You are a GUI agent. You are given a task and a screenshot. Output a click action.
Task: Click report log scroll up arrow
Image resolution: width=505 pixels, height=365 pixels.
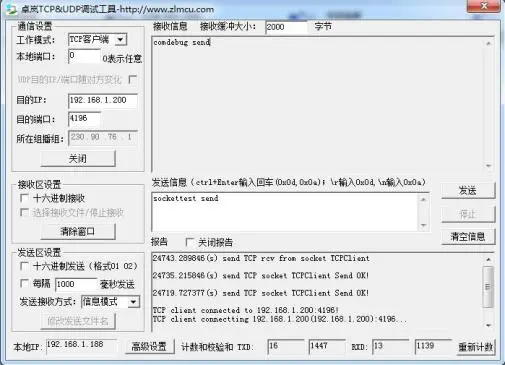pos(488,259)
